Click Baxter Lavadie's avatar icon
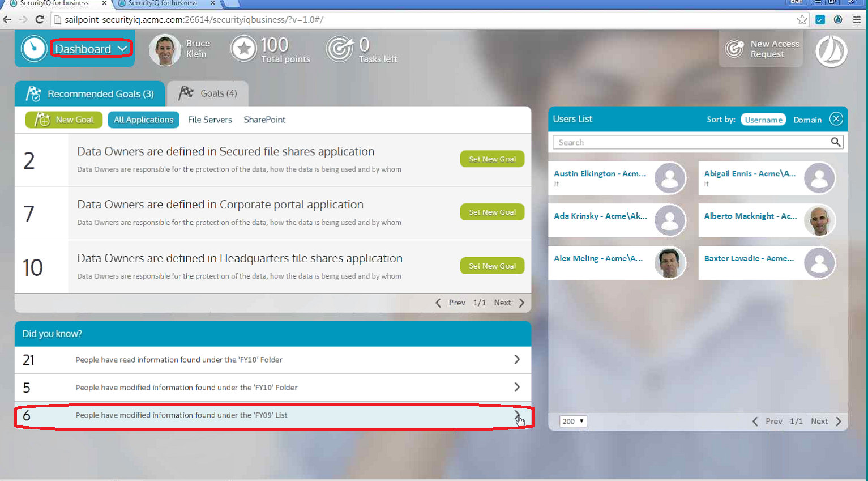This screenshot has height=481, width=868. click(819, 263)
